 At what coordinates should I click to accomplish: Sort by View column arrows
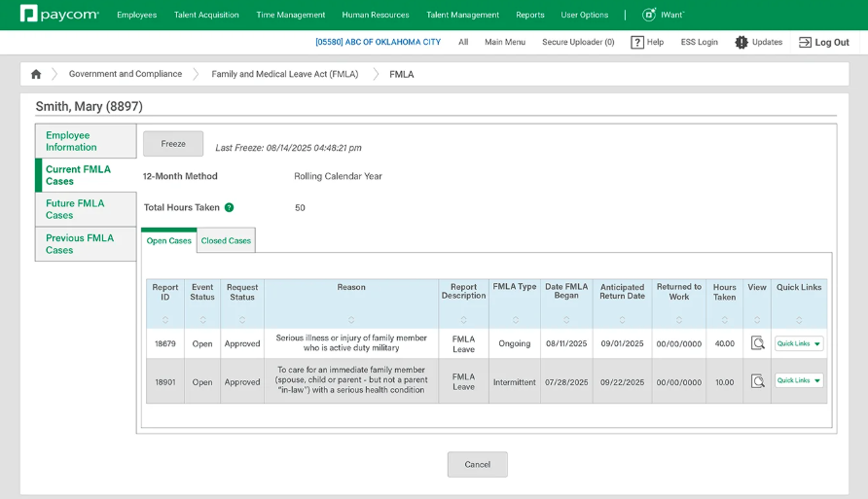757,320
